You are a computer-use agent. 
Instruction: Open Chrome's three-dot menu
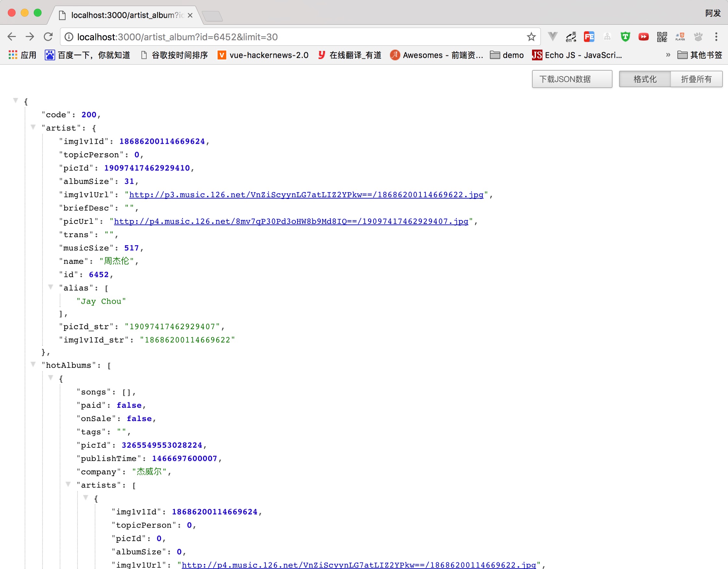pos(716,37)
